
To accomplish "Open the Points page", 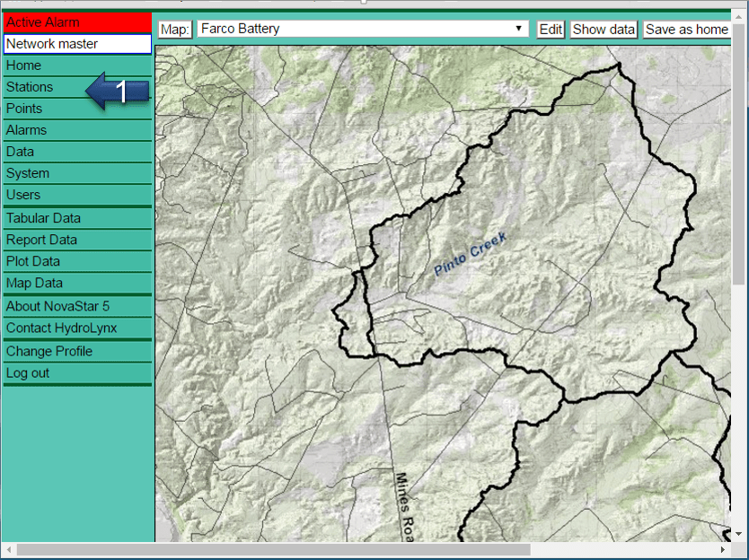I will pos(24,109).
